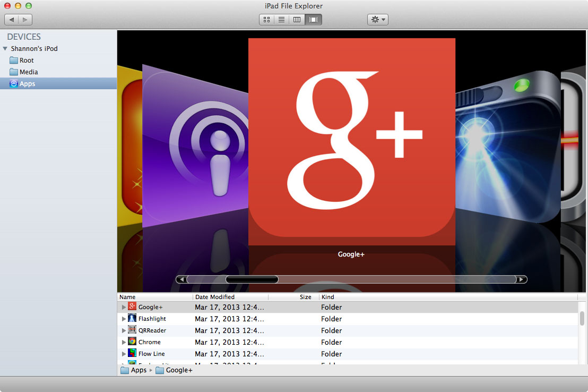
Task: Sort the list by Date Modified column
Action: coord(231,297)
